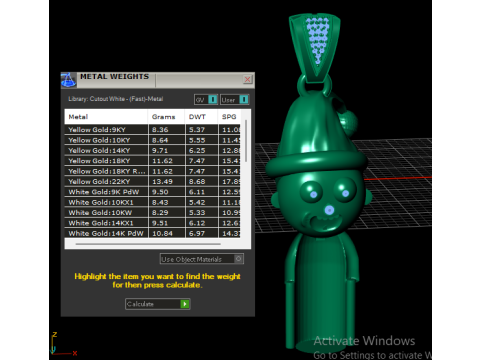Click the 8.36 grams value
480x360 pixels.
pos(160,130)
